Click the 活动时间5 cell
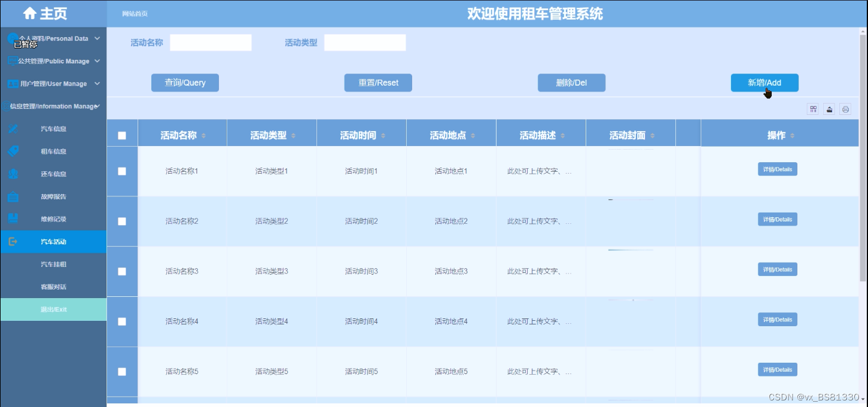This screenshot has width=868, height=407. click(x=361, y=372)
